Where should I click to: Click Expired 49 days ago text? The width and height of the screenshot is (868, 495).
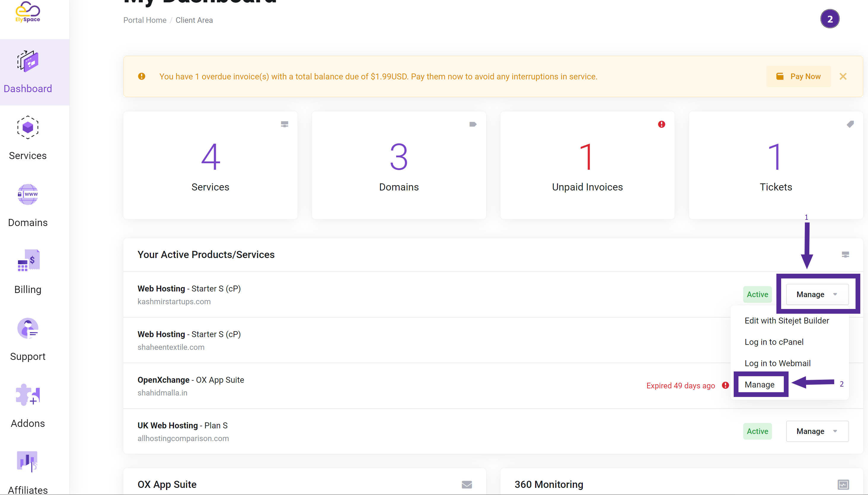point(681,385)
